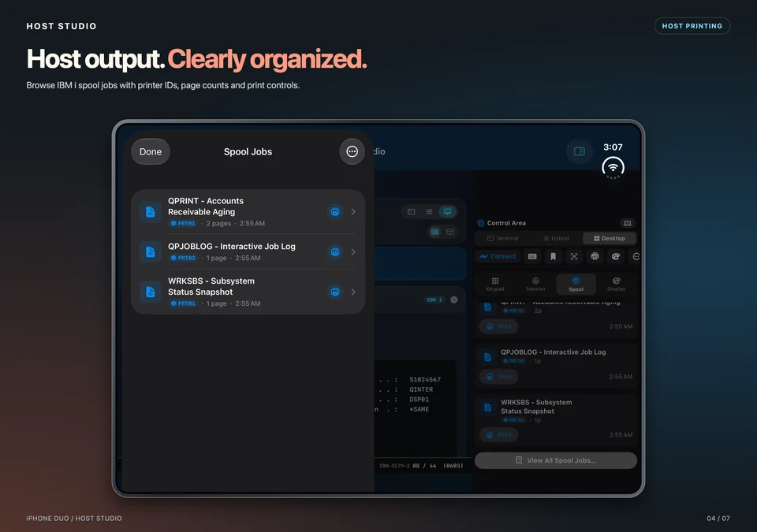Image resolution: width=757 pixels, height=532 pixels.
Task: Open the keyboard icon in Control Area toolbar
Action: pyautogui.click(x=532, y=256)
